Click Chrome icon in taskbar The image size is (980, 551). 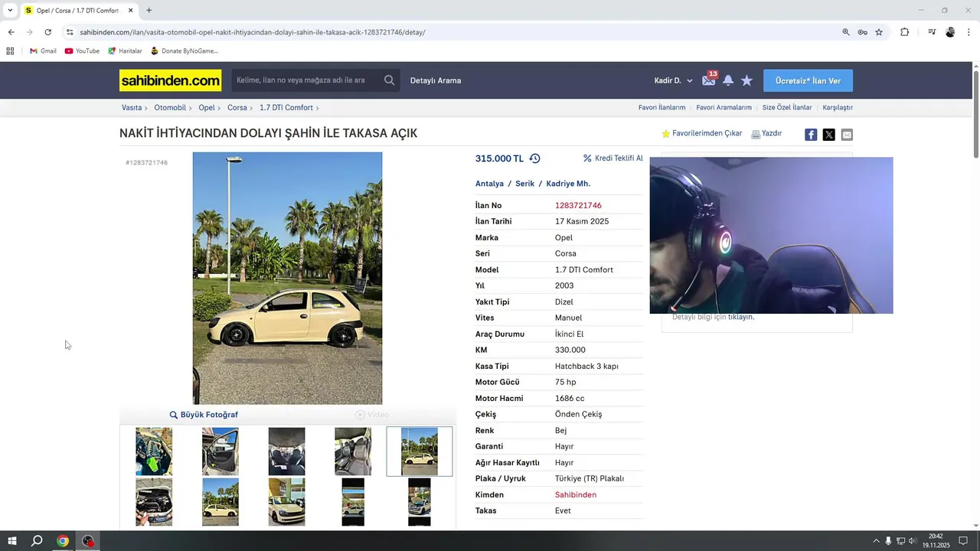(63, 541)
